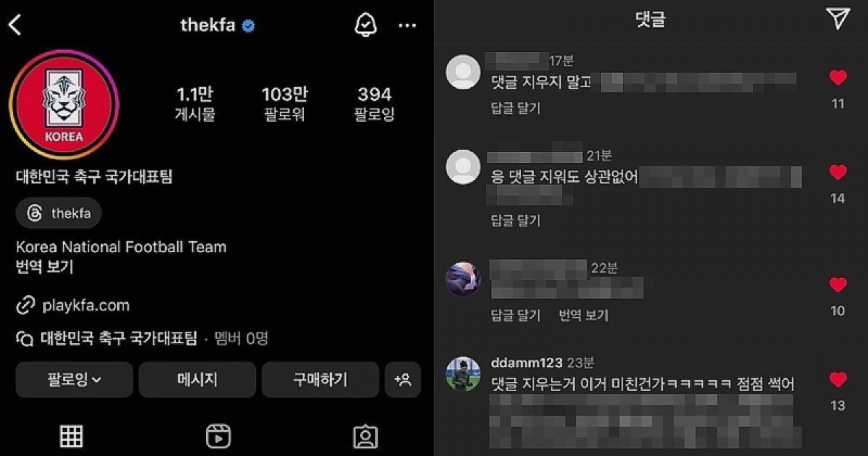Open ddamm123's avatar
Image resolution: width=868 pixels, height=456 pixels.
click(463, 373)
